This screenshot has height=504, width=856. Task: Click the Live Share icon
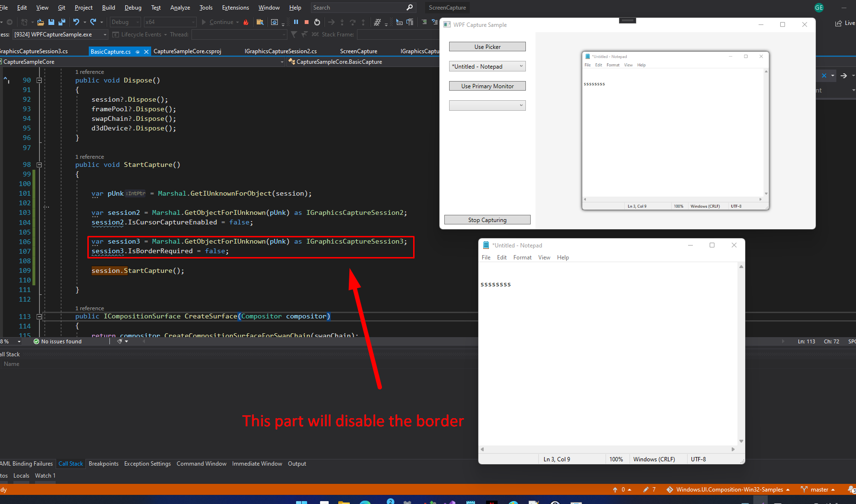click(x=844, y=23)
